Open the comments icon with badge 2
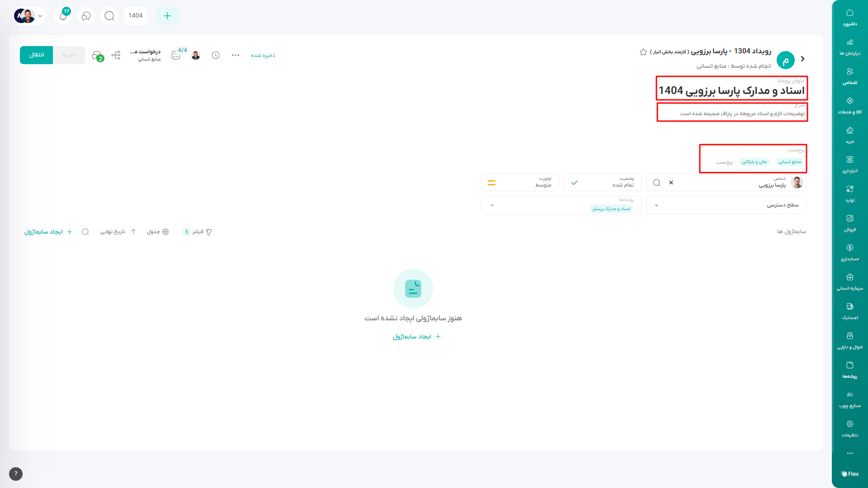This screenshot has height=488, width=868. pos(97,56)
